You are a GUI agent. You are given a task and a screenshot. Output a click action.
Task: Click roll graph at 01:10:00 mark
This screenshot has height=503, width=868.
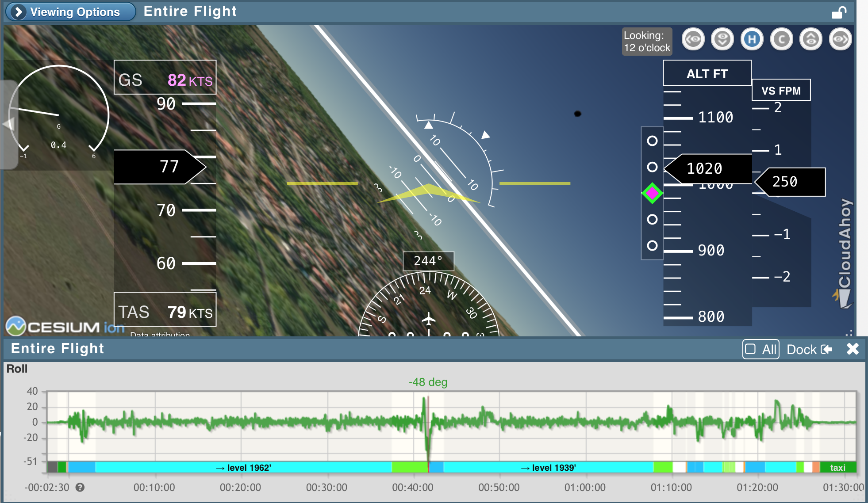pos(671,422)
